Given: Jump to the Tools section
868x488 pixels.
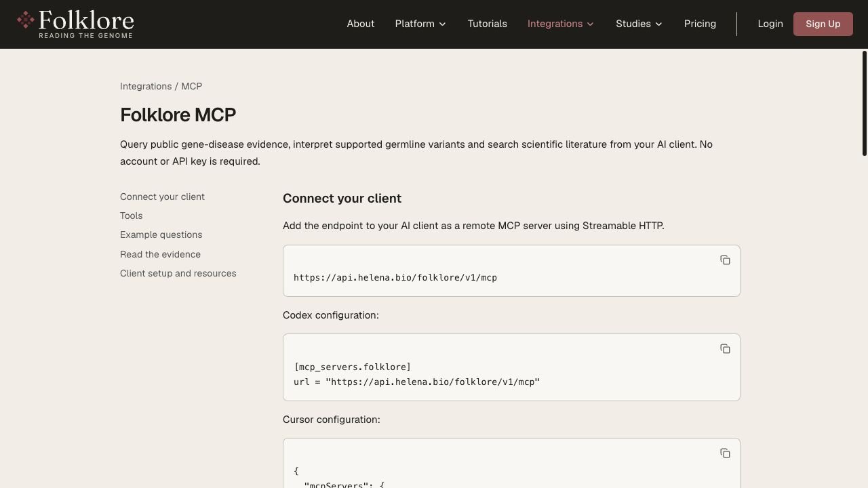Looking at the screenshot, I should click(132, 216).
